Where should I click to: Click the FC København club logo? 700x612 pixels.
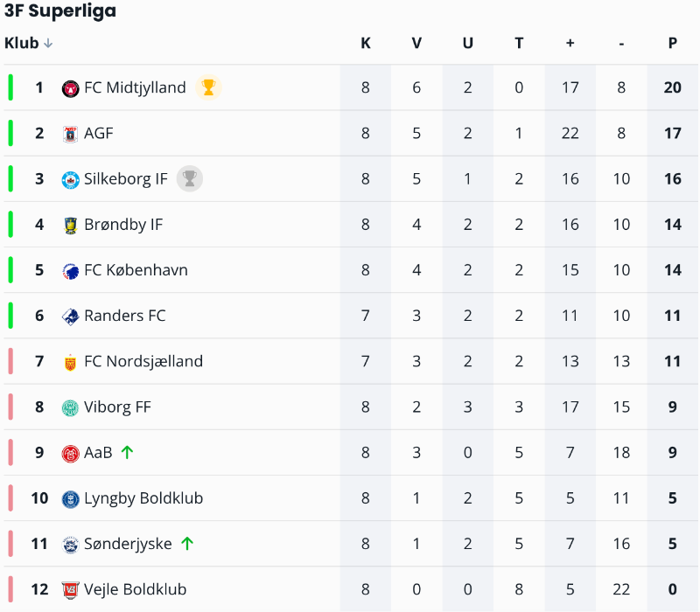pos(71,270)
